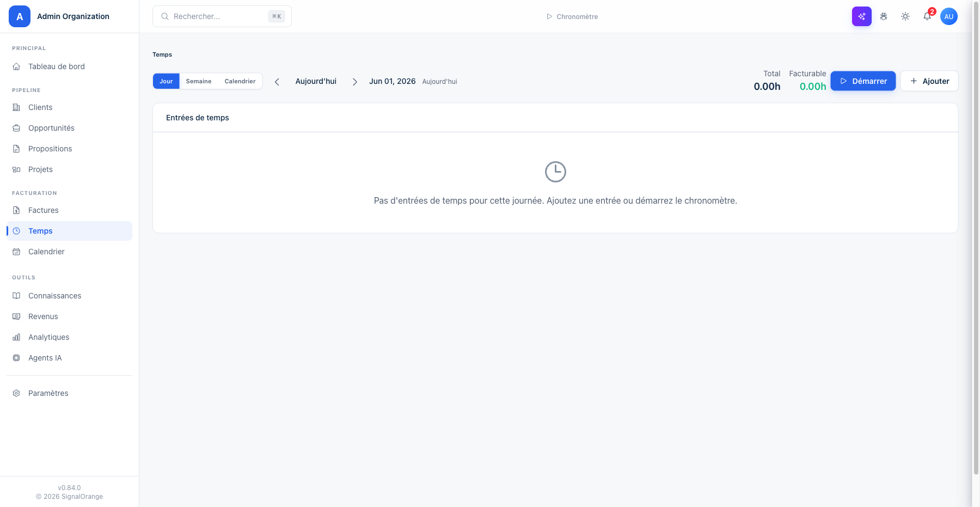Open Analytiques in sidebar
The height and width of the screenshot is (507, 980).
69,337
